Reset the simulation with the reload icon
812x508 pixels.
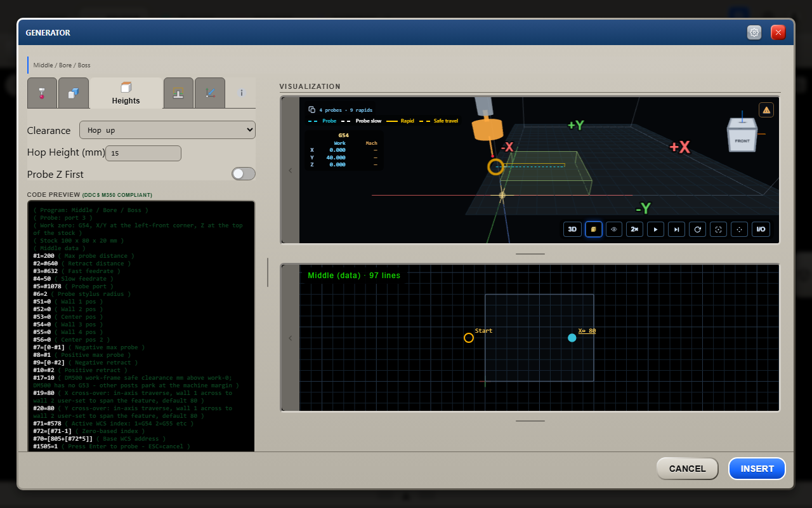(x=697, y=229)
